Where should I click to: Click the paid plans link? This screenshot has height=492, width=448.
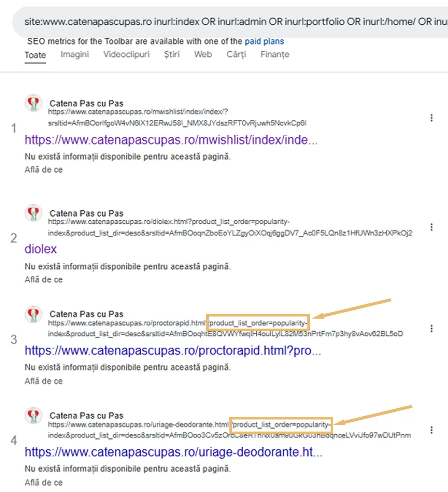pyautogui.click(x=264, y=42)
